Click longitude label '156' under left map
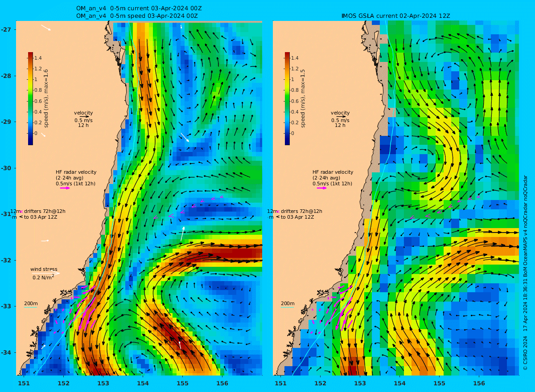This screenshot has height=392, width=535. click(x=222, y=383)
